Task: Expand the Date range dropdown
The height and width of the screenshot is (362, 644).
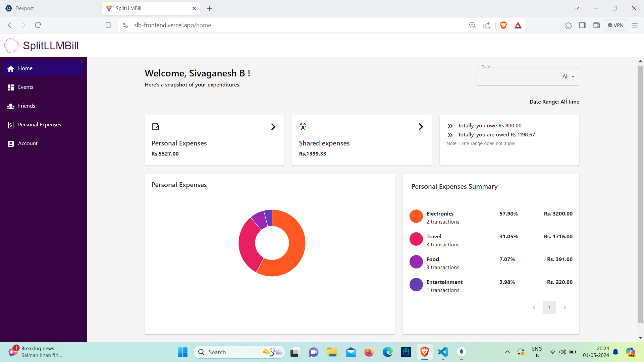Action: click(x=528, y=77)
